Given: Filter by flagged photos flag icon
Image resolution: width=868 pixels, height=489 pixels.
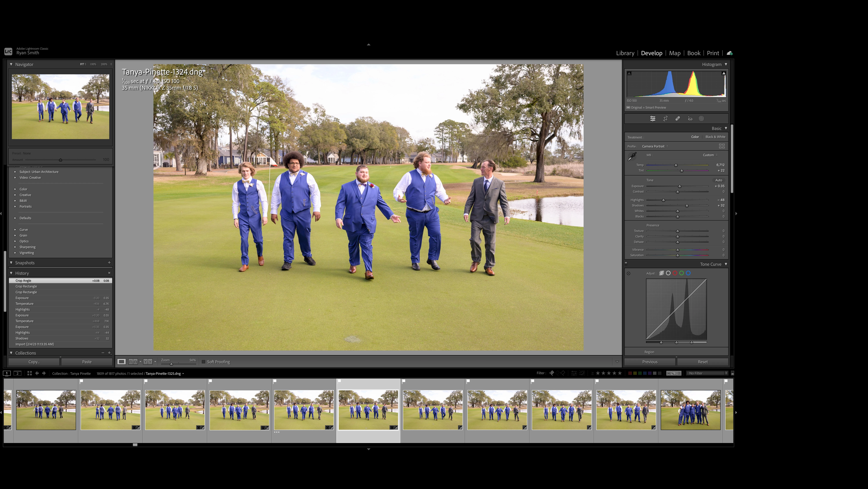Looking at the screenshot, I should 552,373.
